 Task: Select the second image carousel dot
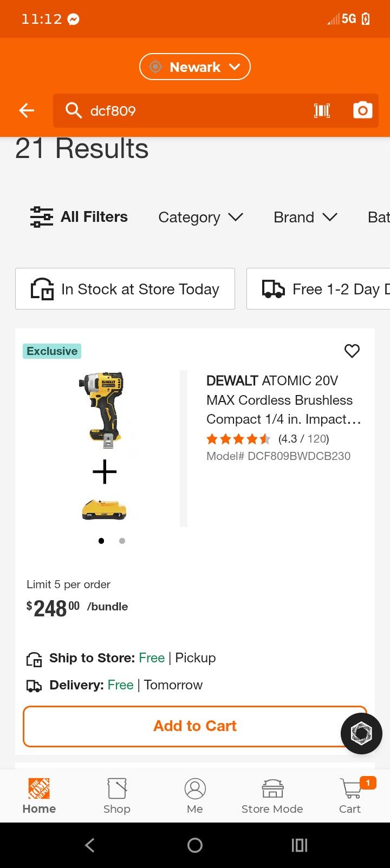coord(122,541)
